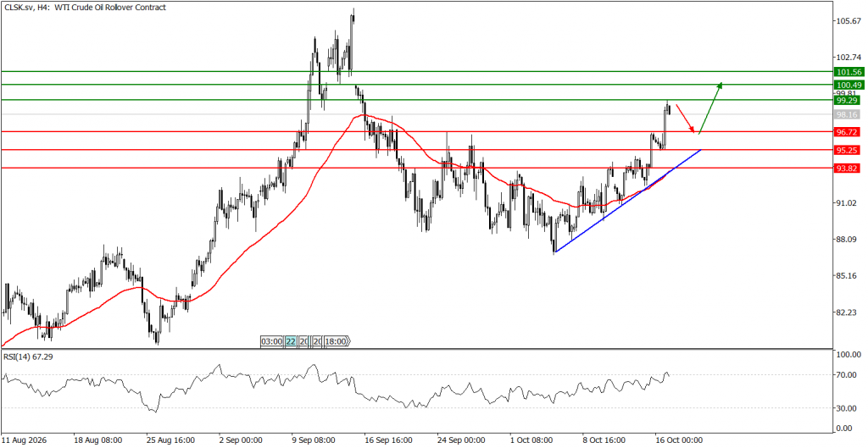This screenshot has width=868, height=448.
Task: Click the 11 Aug 2026 date label
Action: pos(25,440)
